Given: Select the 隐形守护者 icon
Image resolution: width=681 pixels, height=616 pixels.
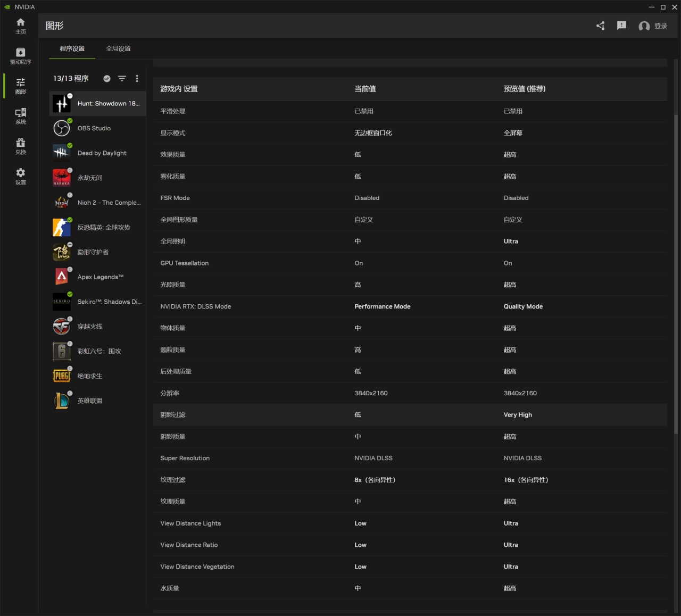Looking at the screenshot, I should click(62, 252).
